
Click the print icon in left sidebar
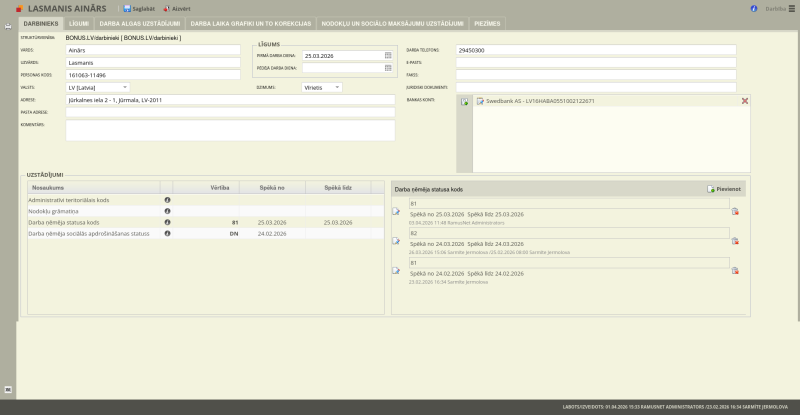tap(8, 26)
